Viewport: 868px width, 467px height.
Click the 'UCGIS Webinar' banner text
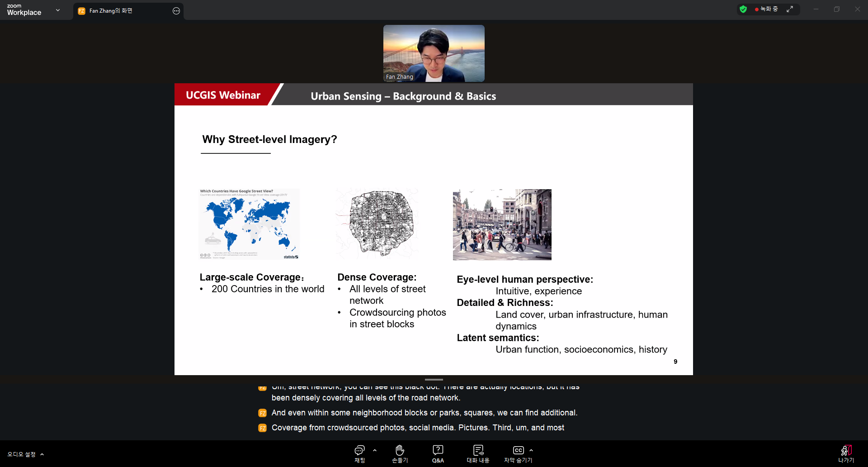tap(223, 95)
